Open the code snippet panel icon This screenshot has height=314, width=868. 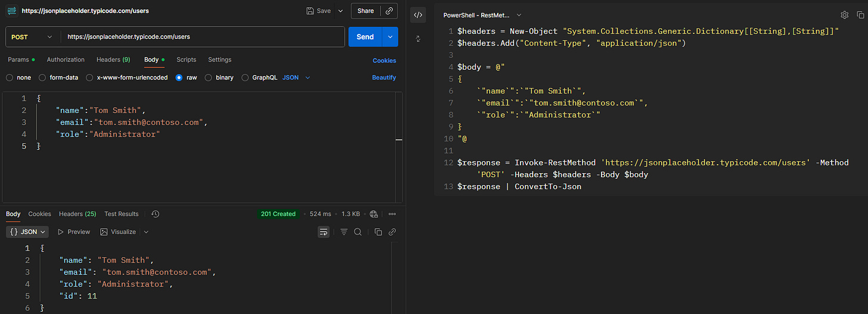tap(418, 15)
